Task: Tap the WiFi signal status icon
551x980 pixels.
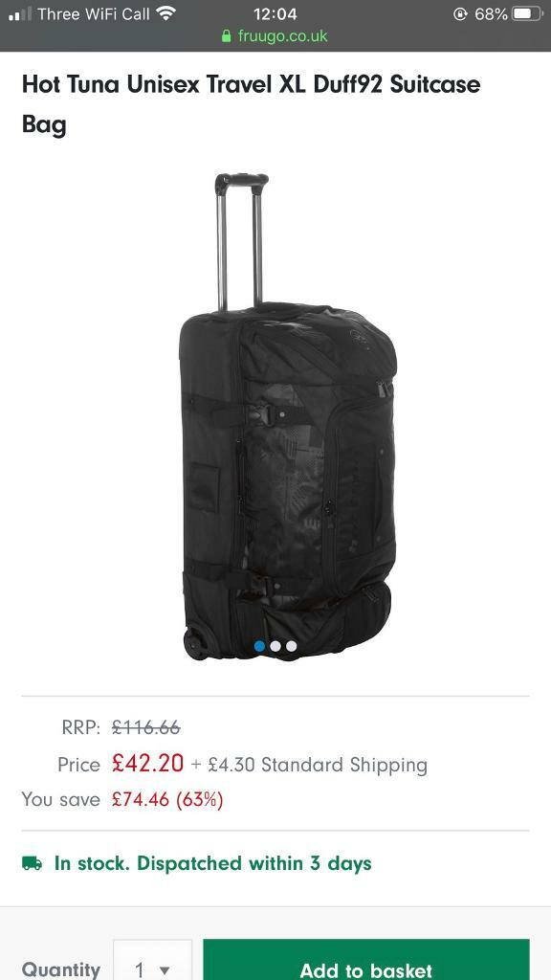Action: 166,13
